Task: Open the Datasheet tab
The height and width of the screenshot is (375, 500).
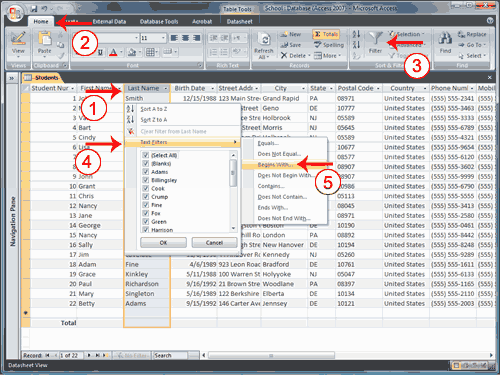Action: click(x=239, y=21)
